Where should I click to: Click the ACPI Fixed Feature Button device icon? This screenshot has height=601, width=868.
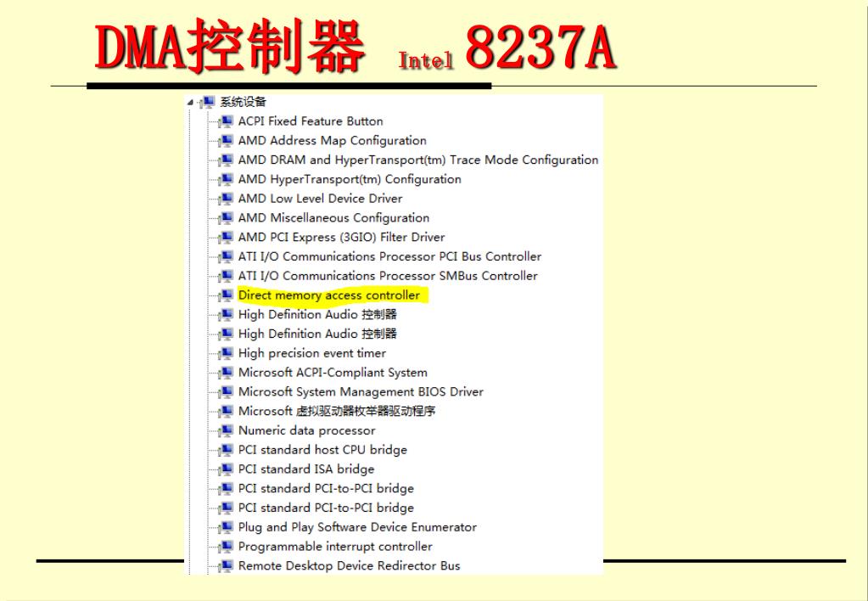(226, 121)
